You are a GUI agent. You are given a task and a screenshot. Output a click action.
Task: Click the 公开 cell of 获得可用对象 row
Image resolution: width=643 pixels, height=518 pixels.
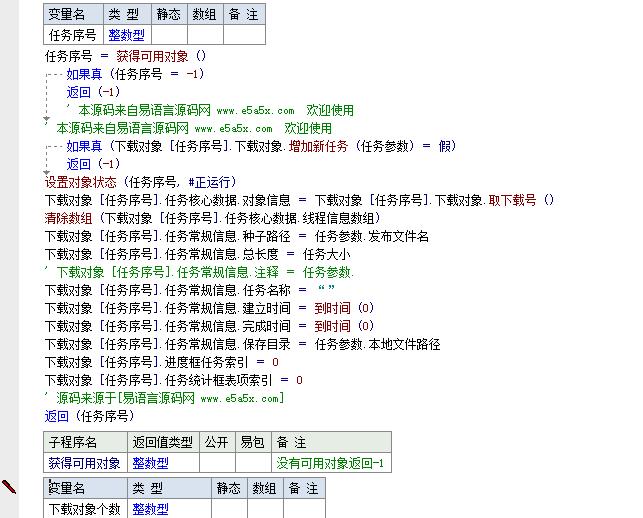tap(217, 463)
